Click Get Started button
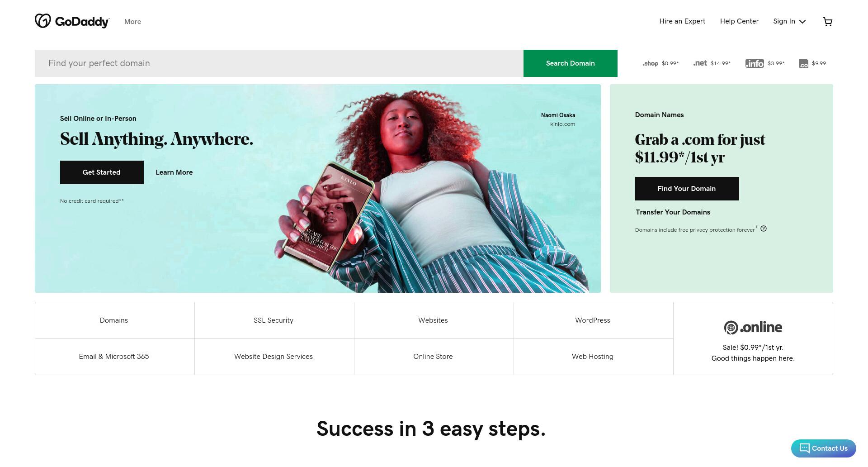868x467 pixels. click(102, 172)
